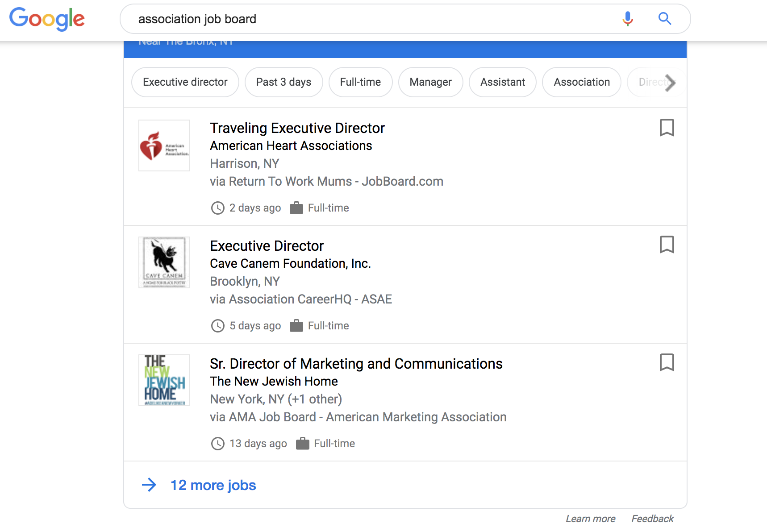The height and width of the screenshot is (532, 767).
Task: Click the briefcase icon in the Traveling Executive Director listing
Action: (x=296, y=208)
